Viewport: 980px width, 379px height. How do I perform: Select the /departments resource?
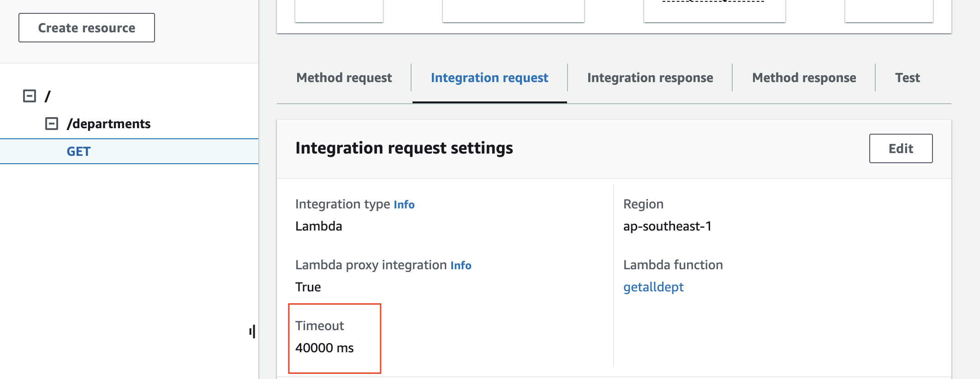(108, 124)
